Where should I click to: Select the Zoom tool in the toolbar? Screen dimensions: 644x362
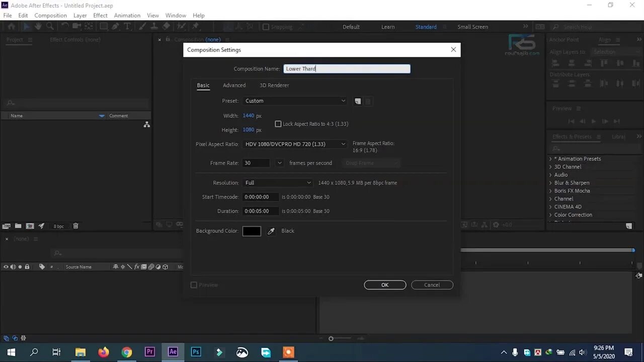point(50,27)
